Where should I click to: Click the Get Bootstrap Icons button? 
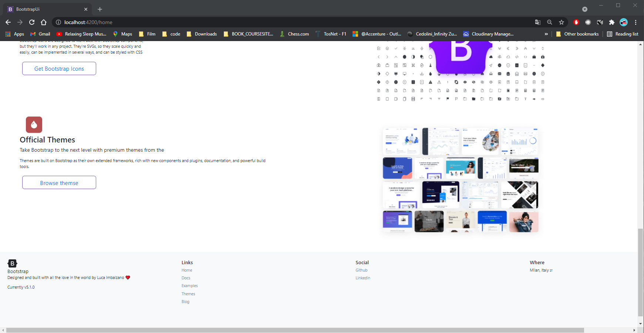click(59, 68)
